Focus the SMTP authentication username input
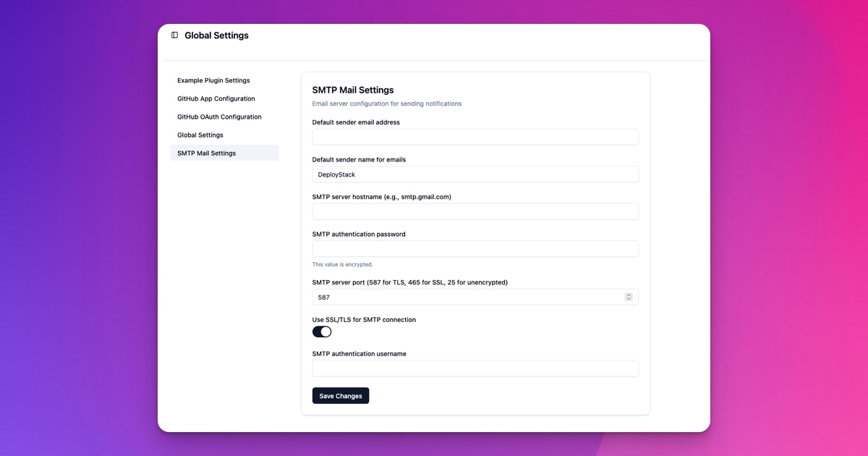Viewport: 868px width, 456px height. [475, 368]
